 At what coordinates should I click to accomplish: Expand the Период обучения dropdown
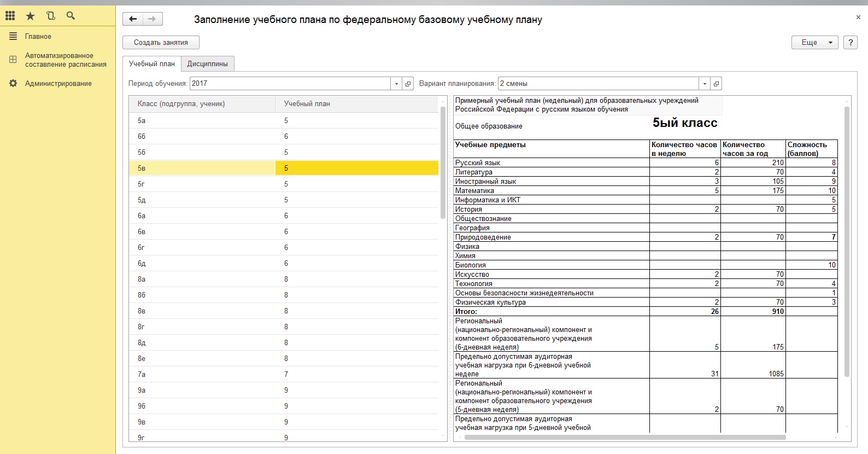pos(397,84)
